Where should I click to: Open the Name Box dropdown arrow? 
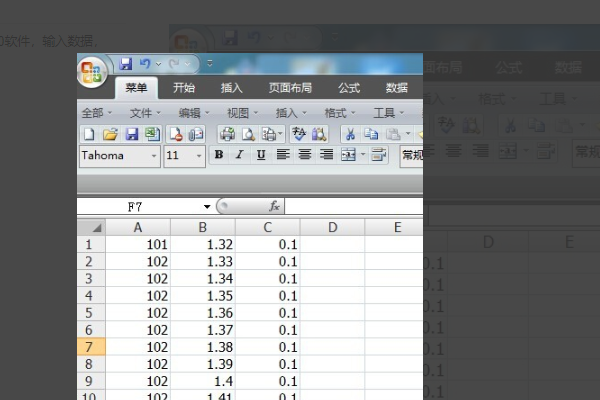pos(207,206)
